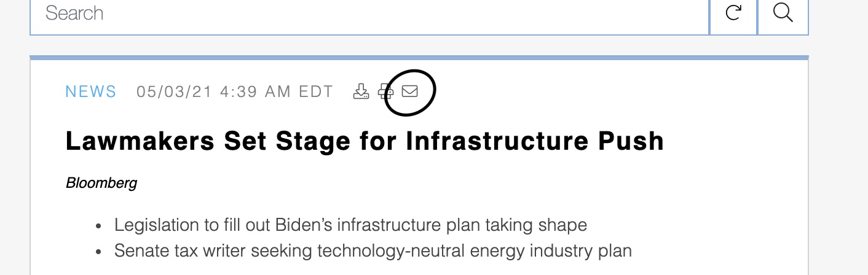The image size is (868, 275).
Task: Click the email article envelope icon
Action: pyautogui.click(x=409, y=91)
